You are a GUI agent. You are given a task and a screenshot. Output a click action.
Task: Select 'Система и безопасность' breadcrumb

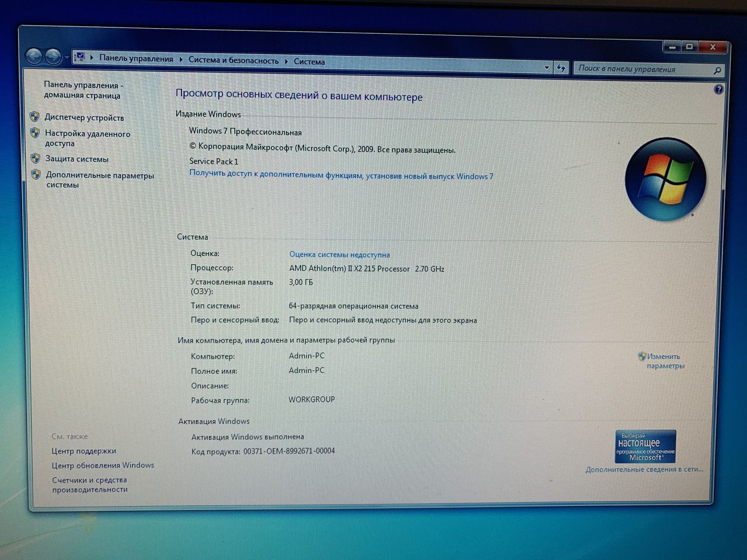pyautogui.click(x=233, y=60)
